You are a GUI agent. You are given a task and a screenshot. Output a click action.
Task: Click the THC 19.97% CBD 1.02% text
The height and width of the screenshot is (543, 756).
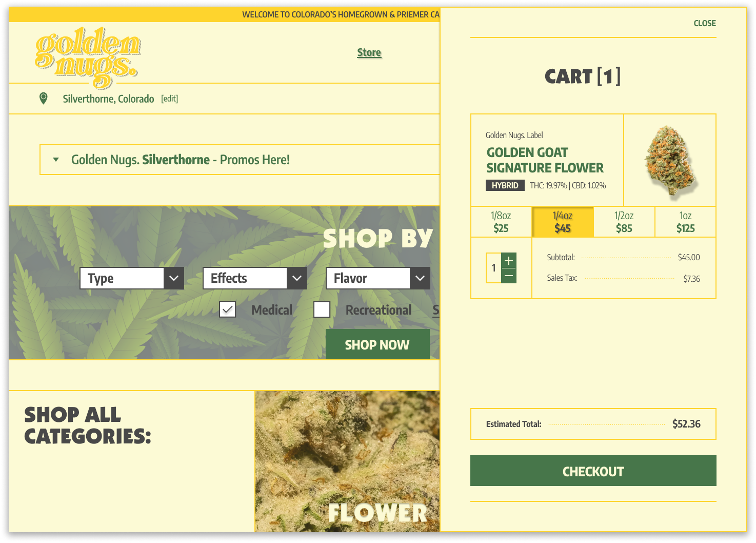(x=568, y=185)
